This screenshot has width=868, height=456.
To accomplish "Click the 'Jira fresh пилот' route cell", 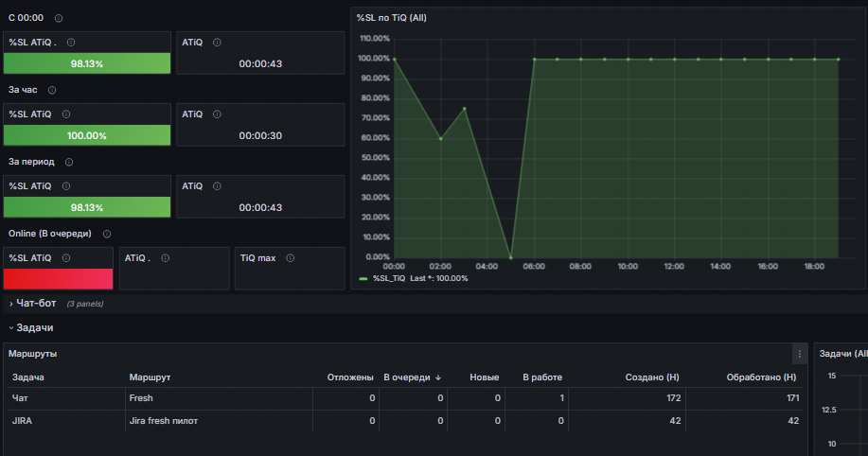I will (164, 421).
